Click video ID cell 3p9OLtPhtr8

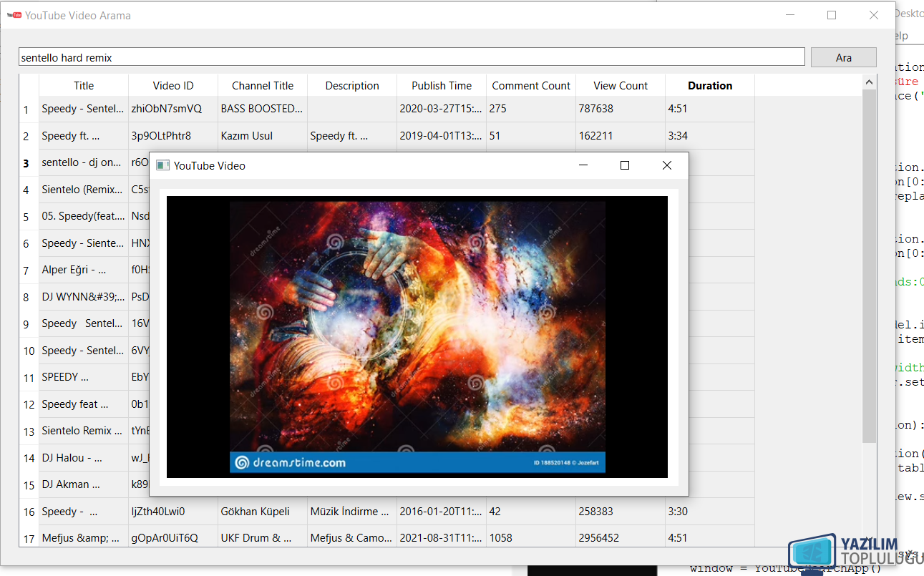coord(173,136)
